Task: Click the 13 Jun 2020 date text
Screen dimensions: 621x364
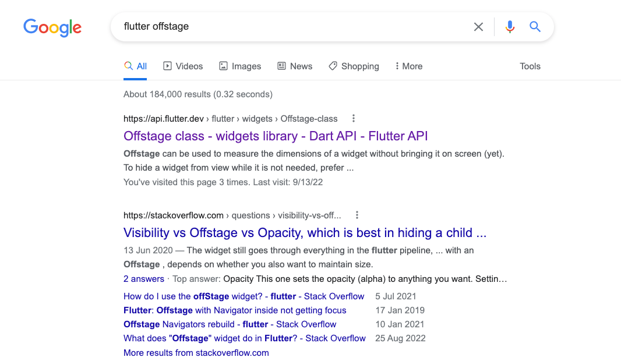Action: (148, 250)
